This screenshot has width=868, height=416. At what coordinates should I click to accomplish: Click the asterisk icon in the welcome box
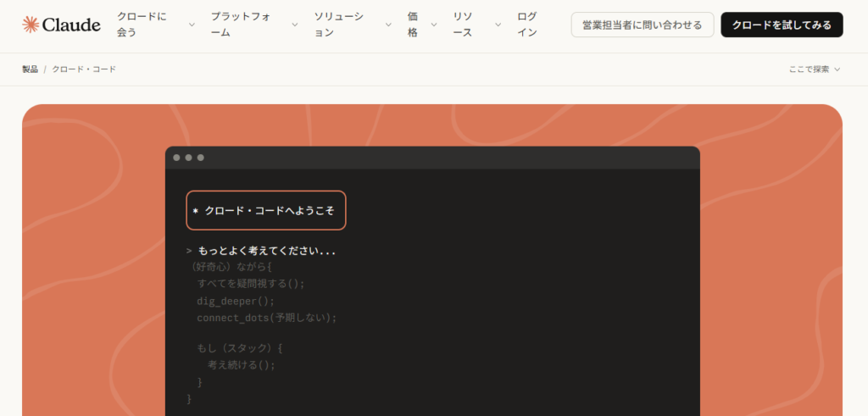[195, 210]
